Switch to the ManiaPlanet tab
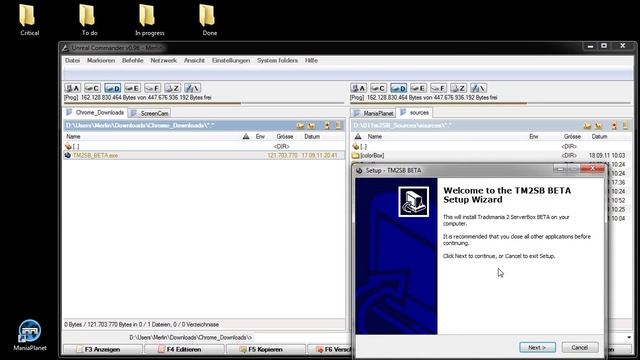Image resolution: width=640 pixels, height=360 pixels. point(373,113)
